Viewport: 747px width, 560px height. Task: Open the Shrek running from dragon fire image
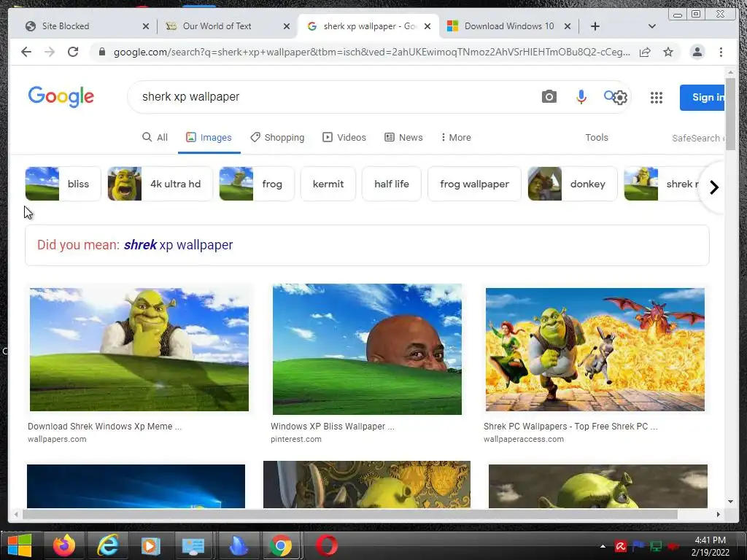tap(595, 349)
